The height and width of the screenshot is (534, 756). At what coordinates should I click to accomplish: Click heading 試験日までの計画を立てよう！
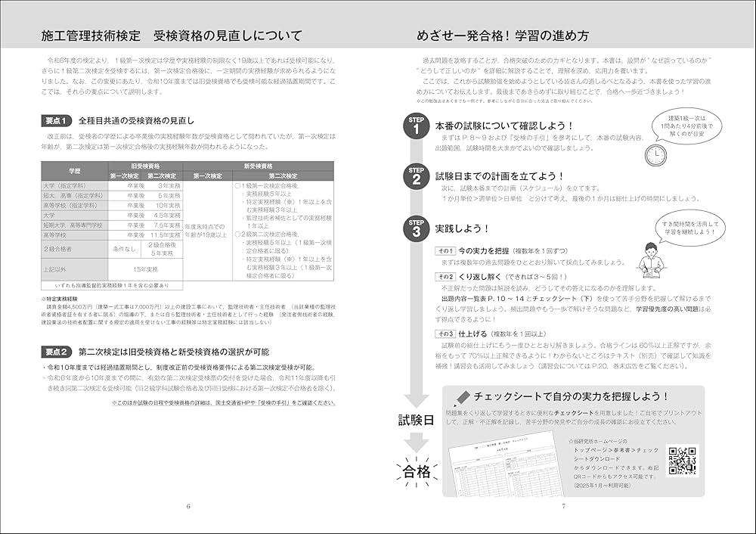point(500,176)
